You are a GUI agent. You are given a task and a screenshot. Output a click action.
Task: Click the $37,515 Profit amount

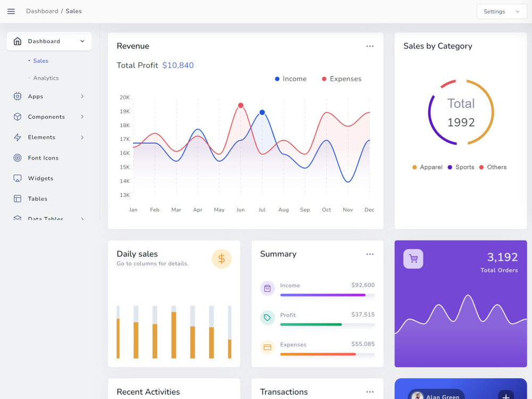(x=363, y=315)
